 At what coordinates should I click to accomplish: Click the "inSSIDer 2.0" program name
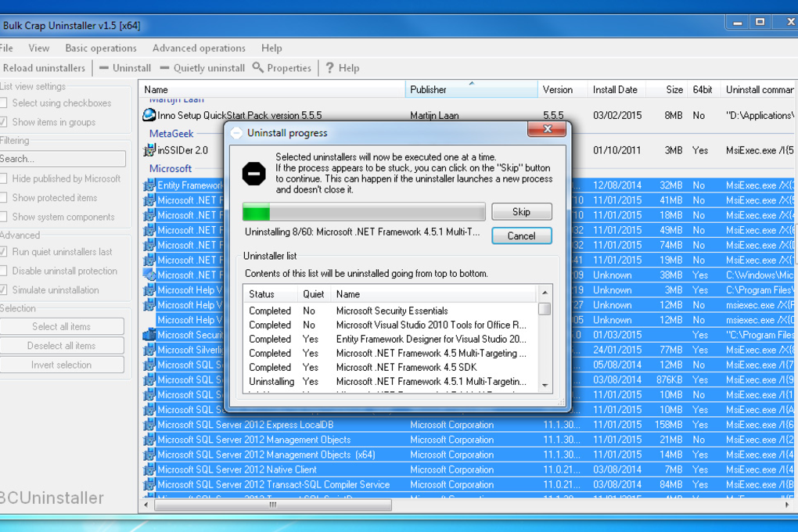[x=183, y=150]
